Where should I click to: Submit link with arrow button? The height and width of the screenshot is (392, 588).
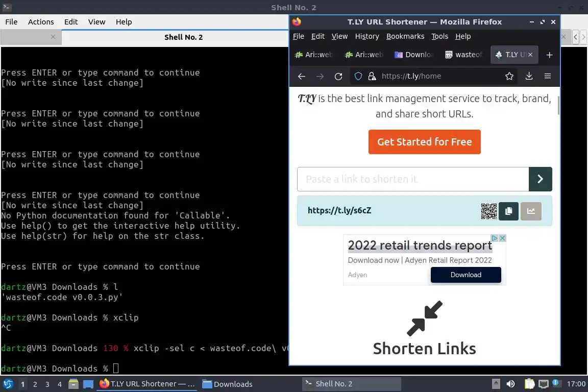pyautogui.click(x=541, y=179)
